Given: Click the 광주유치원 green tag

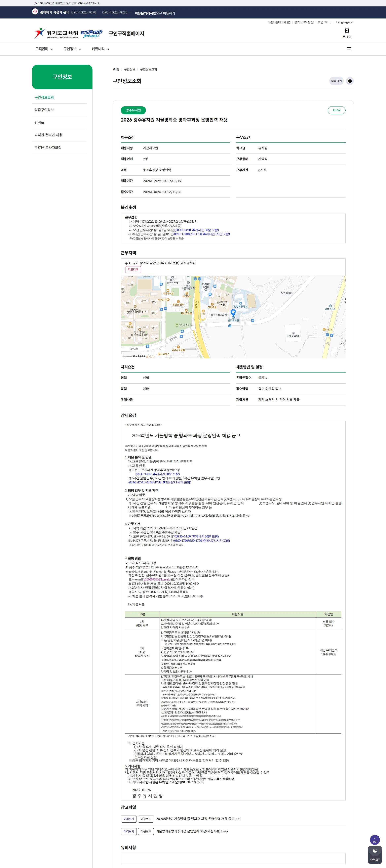Looking at the screenshot, I should pos(133,110).
